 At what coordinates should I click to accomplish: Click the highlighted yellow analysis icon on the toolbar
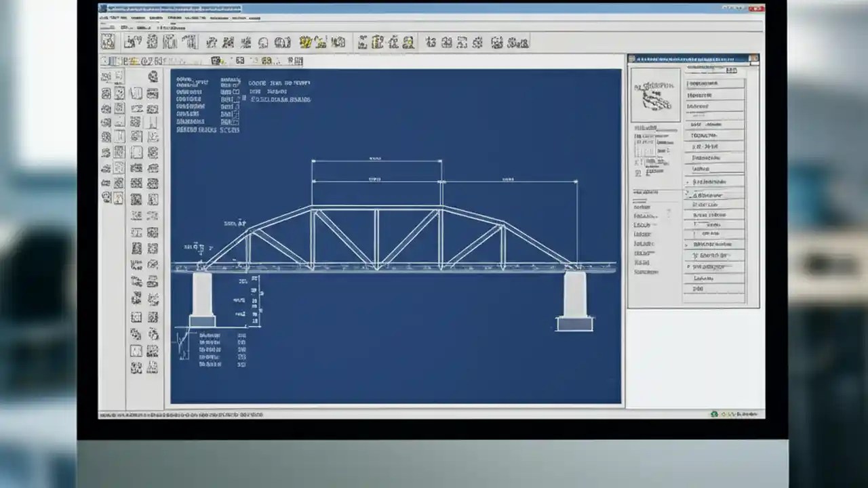click(305, 42)
